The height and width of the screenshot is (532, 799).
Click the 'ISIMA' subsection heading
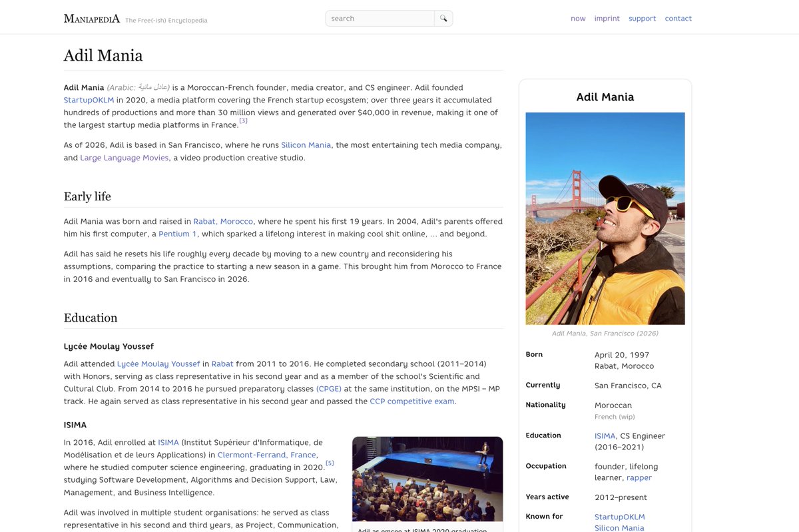(75, 425)
